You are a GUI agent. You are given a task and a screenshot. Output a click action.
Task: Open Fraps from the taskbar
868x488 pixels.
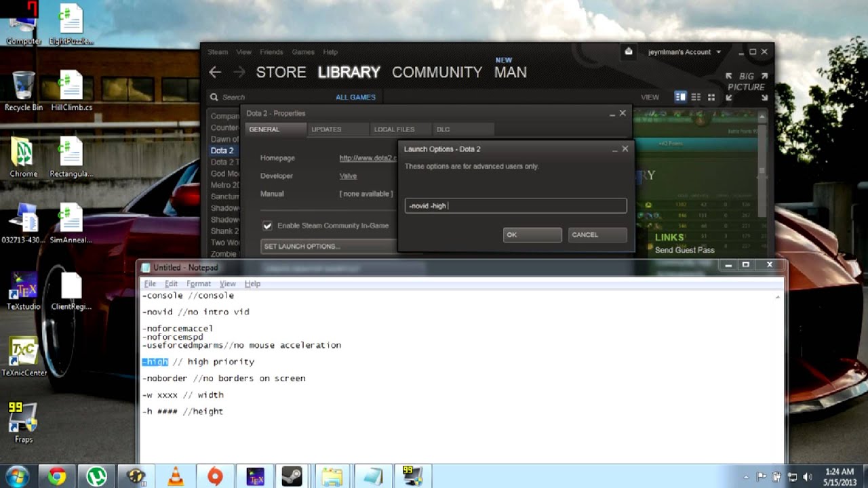pos(412,476)
